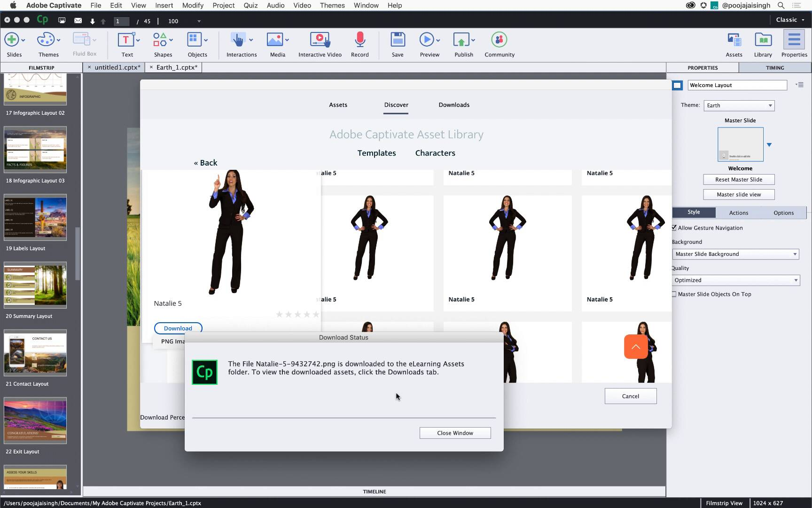This screenshot has width=812, height=508.
Task: Open the Library panel icon
Action: [763, 40]
